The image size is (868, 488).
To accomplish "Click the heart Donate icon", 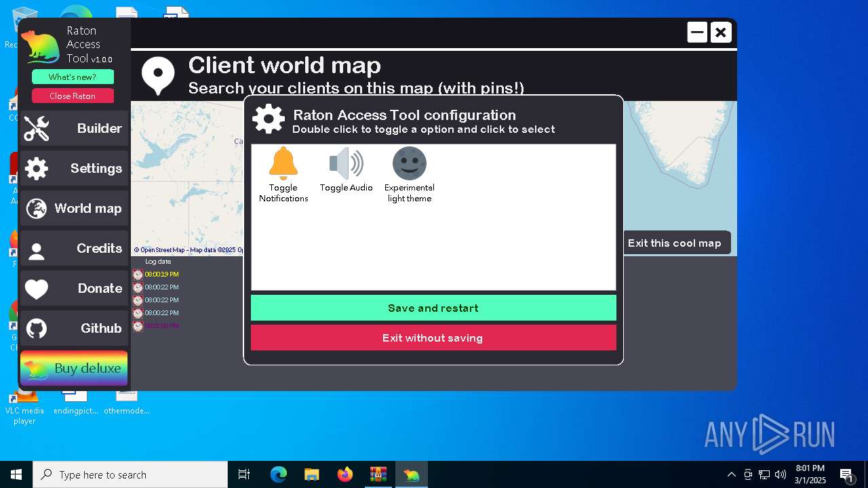I will click(x=37, y=289).
